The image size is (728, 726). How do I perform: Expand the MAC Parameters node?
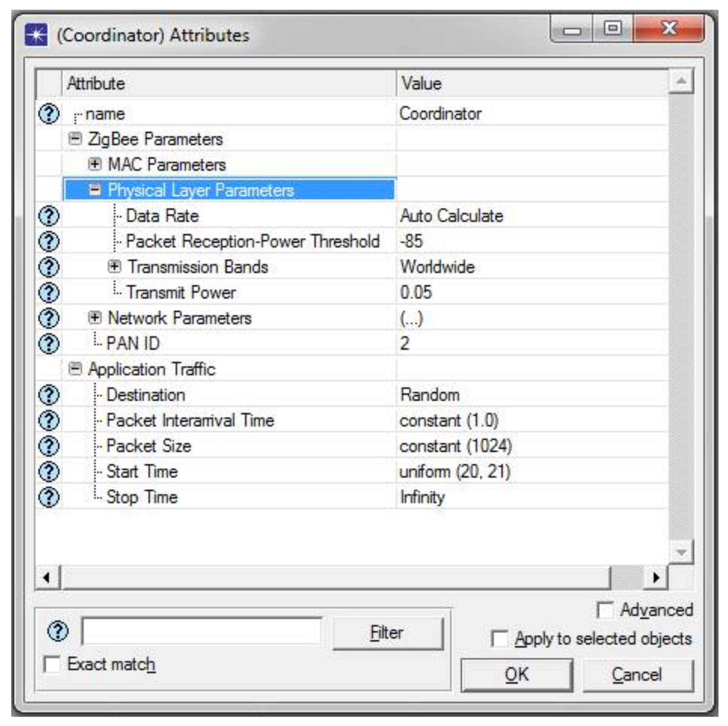94,164
